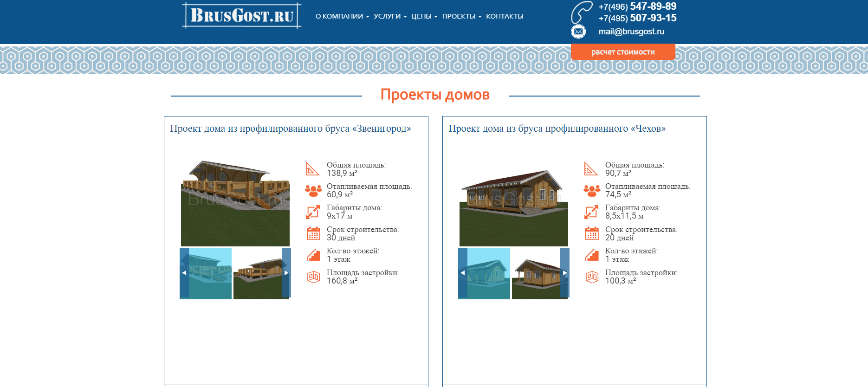Click the house dimensions arrow icon for Звенигород
Image resolution: width=868 pixels, height=387 pixels.
(313, 212)
